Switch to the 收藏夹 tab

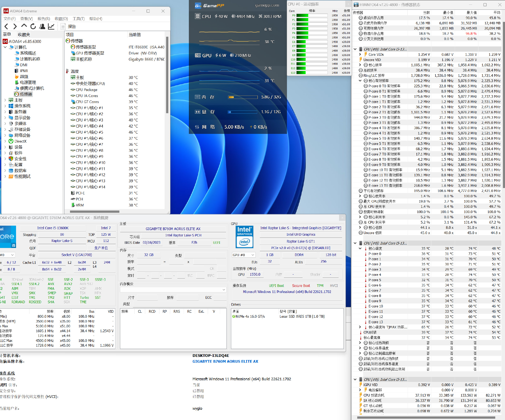[24, 34]
